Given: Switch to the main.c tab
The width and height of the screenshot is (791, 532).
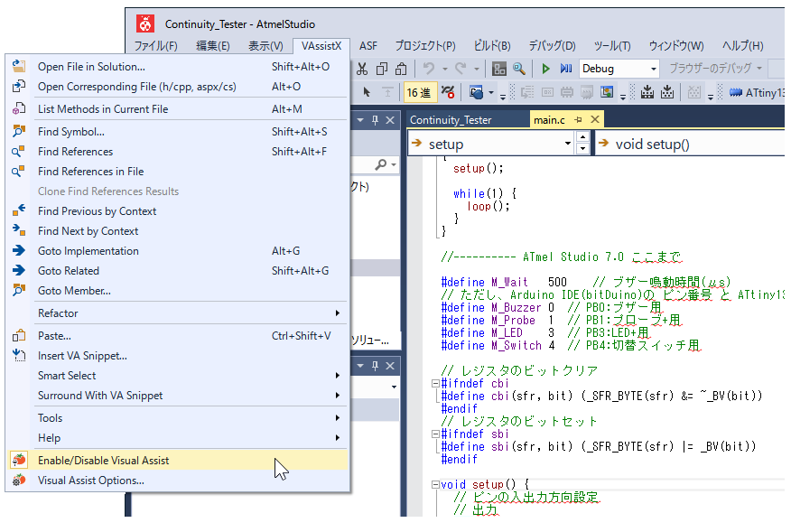Looking at the screenshot, I should (x=549, y=120).
